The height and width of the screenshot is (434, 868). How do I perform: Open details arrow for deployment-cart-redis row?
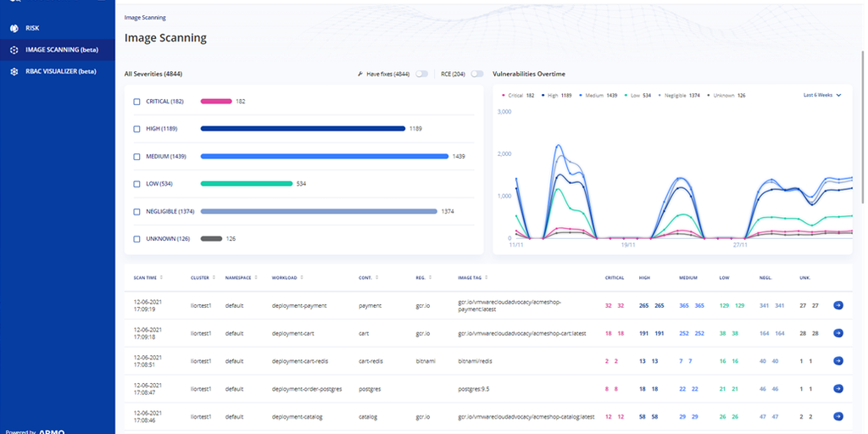click(x=838, y=361)
